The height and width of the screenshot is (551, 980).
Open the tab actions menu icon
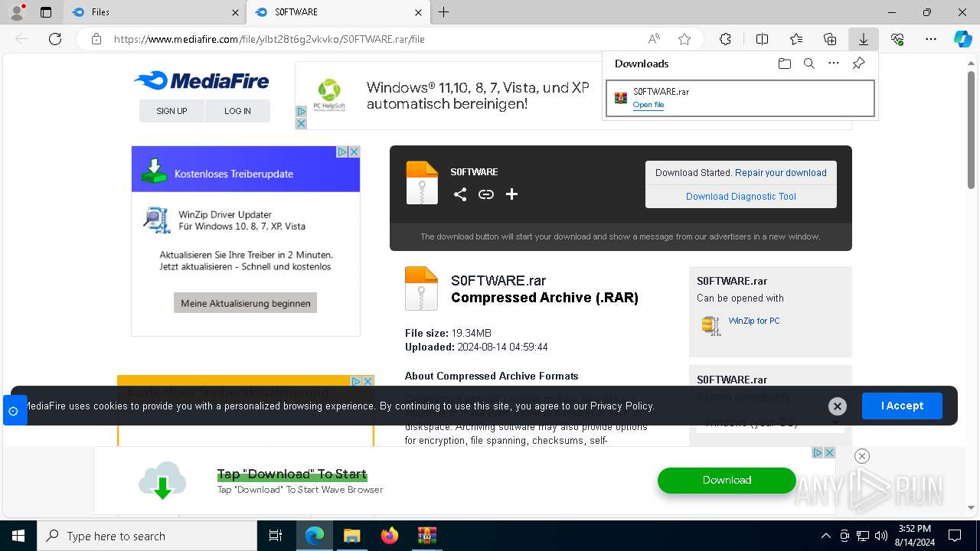[46, 12]
